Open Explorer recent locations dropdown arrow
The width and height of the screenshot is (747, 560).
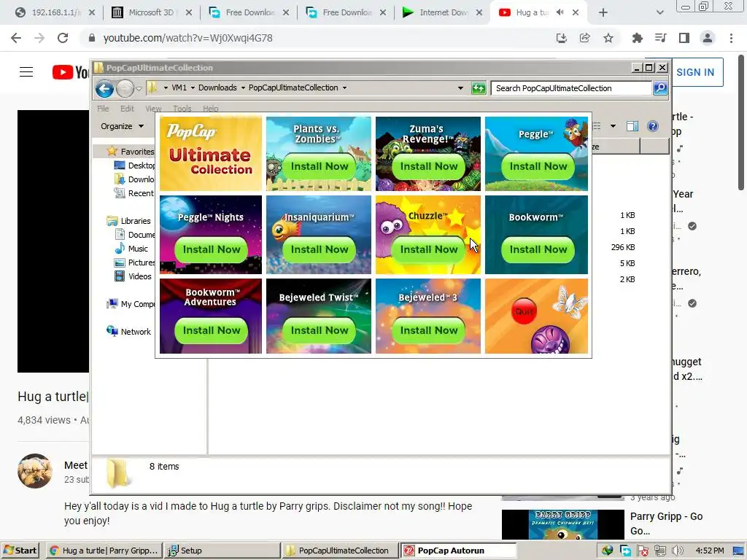(x=139, y=88)
